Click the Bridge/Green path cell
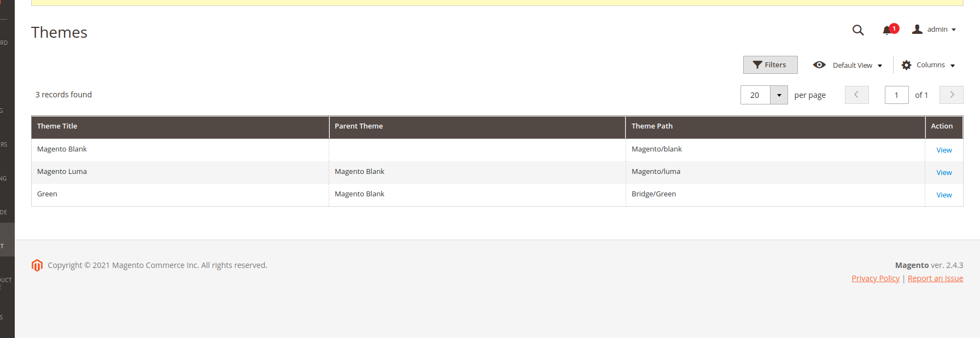This screenshot has width=980, height=338. tap(775, 194)
